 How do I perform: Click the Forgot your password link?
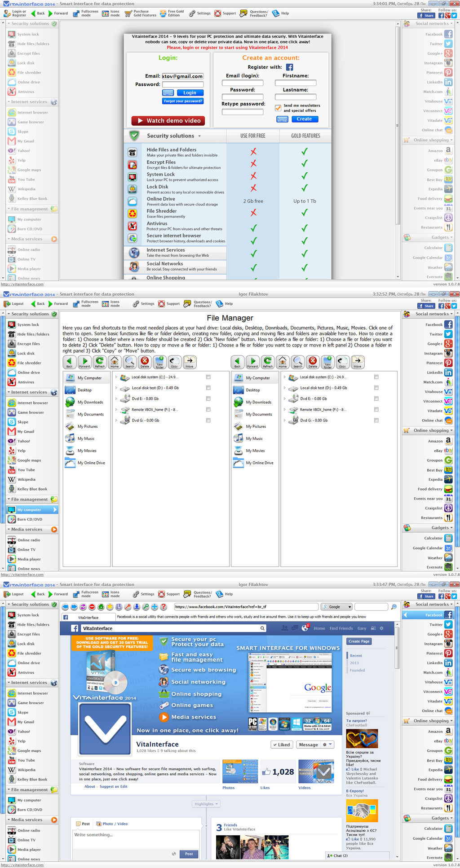pyautogui.click(x=183, y=101)
